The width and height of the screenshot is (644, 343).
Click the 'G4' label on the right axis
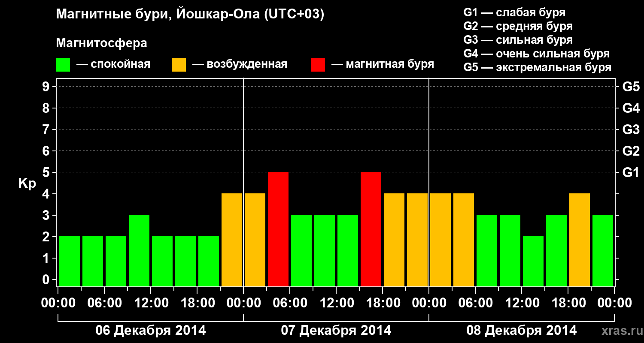631,108
